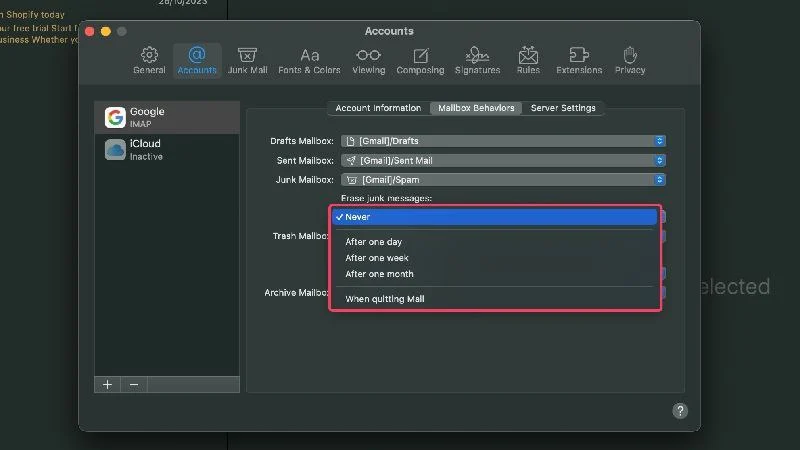The width and height of the screenshot is (800, 450).
Task: Expand the Sent Mailbox dropdown
Action: tap(503, 160)
